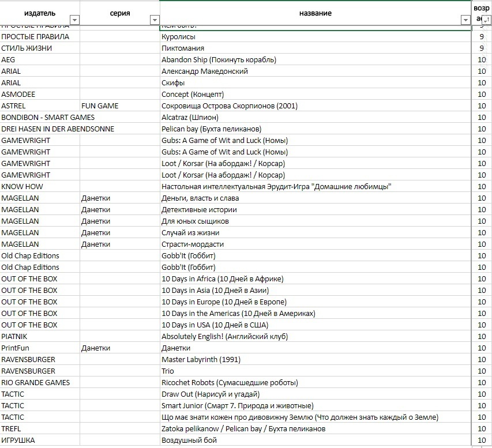Select the ASTREL publisher cell
Image resolution: width=492 pixels, height=448 pixels.
click(40, 106)
